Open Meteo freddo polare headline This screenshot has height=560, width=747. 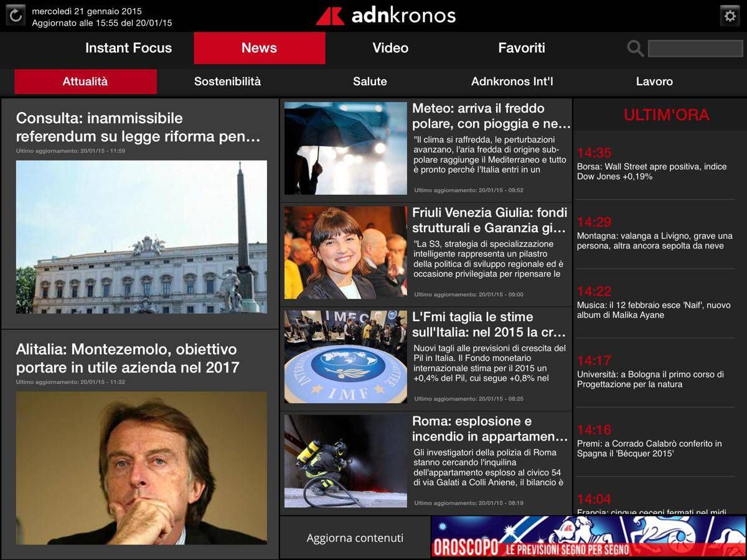click(x=491, y=116)
